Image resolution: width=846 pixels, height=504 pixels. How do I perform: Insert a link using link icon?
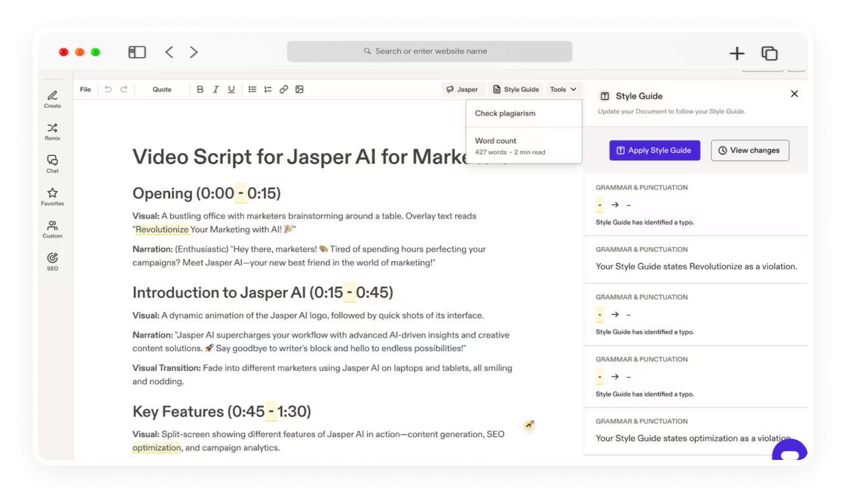[x=284, y=89]
